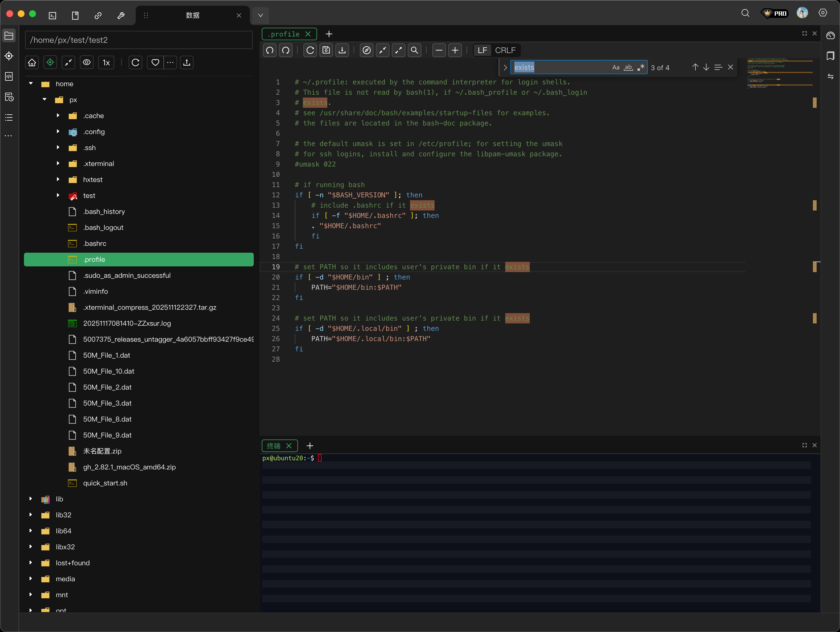Viewport: 840px width, 632px height.
Task: Expand the .ssh folder
Action: point(58,148)
